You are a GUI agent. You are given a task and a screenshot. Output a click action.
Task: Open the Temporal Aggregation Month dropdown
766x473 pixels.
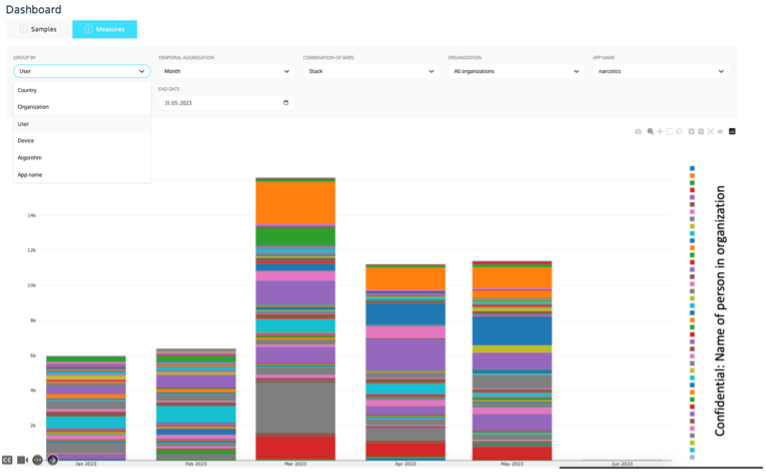(225, 71)
